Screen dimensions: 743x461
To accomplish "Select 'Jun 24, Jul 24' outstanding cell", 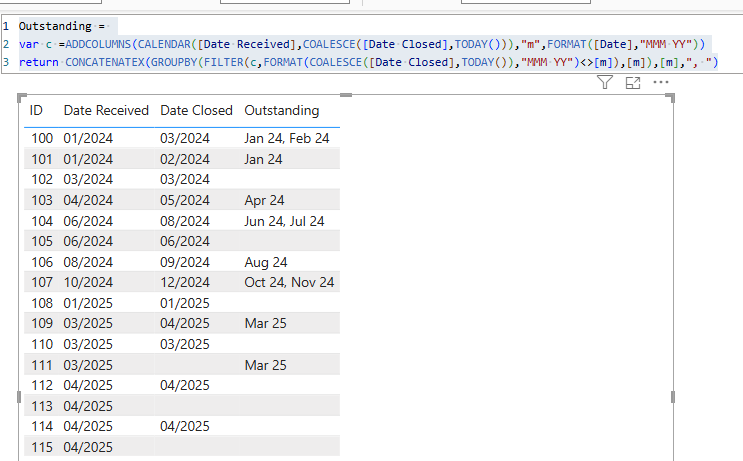I will (284, 221).
